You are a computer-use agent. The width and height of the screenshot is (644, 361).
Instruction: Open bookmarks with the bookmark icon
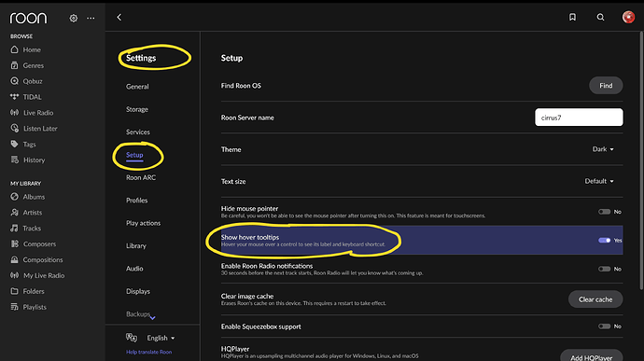coord(572,17)
